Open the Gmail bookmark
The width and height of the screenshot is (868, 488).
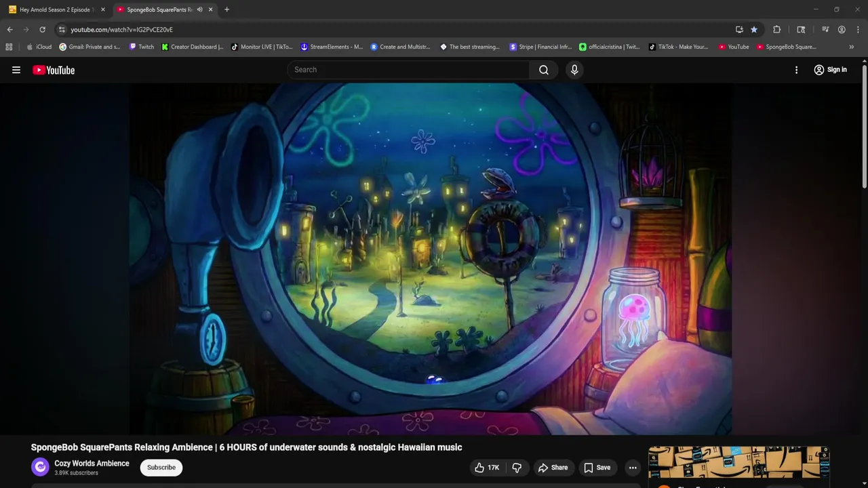point(90,47)
